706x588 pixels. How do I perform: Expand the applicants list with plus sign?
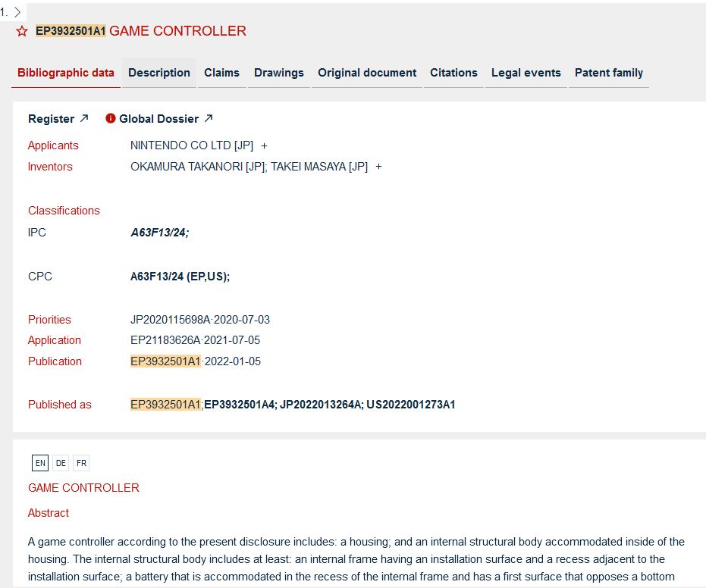[264, 145]
